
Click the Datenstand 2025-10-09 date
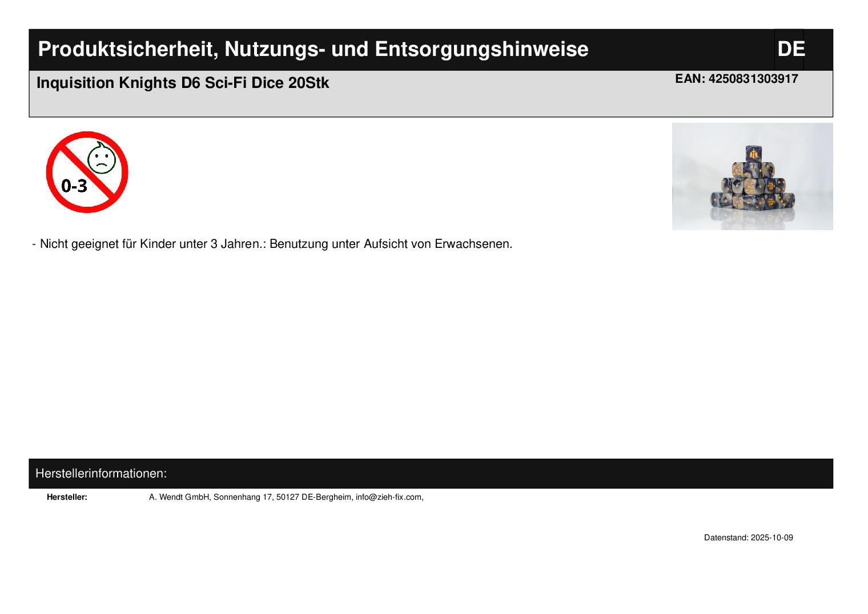[748, 537]
